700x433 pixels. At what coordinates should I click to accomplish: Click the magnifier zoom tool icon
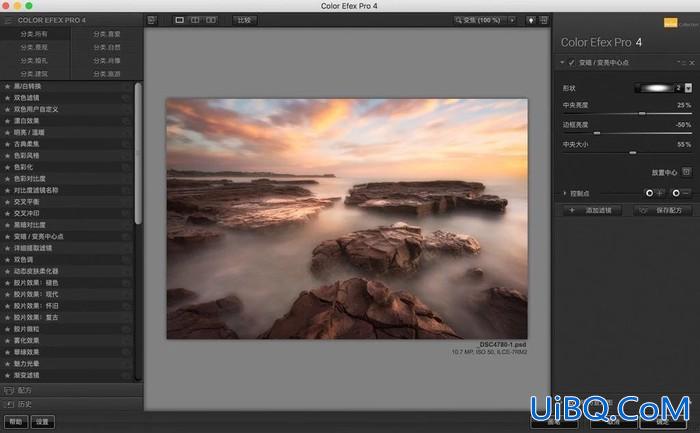(x=458, y=20)
